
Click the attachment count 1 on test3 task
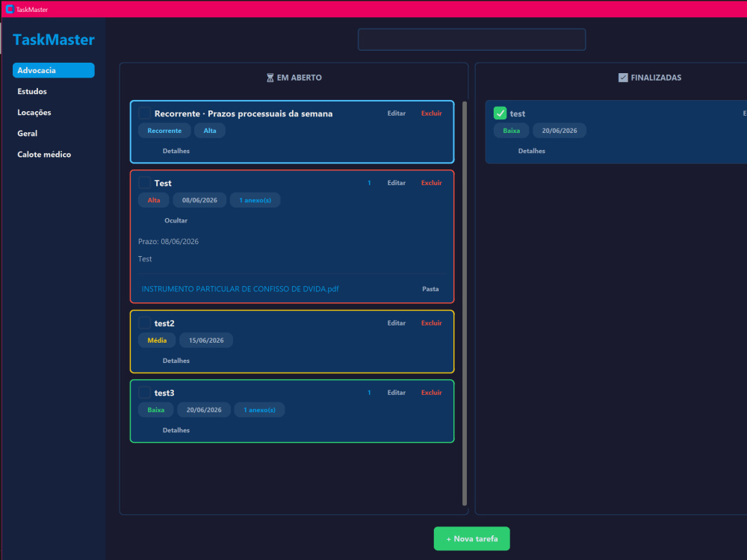[x=369, y=393]
